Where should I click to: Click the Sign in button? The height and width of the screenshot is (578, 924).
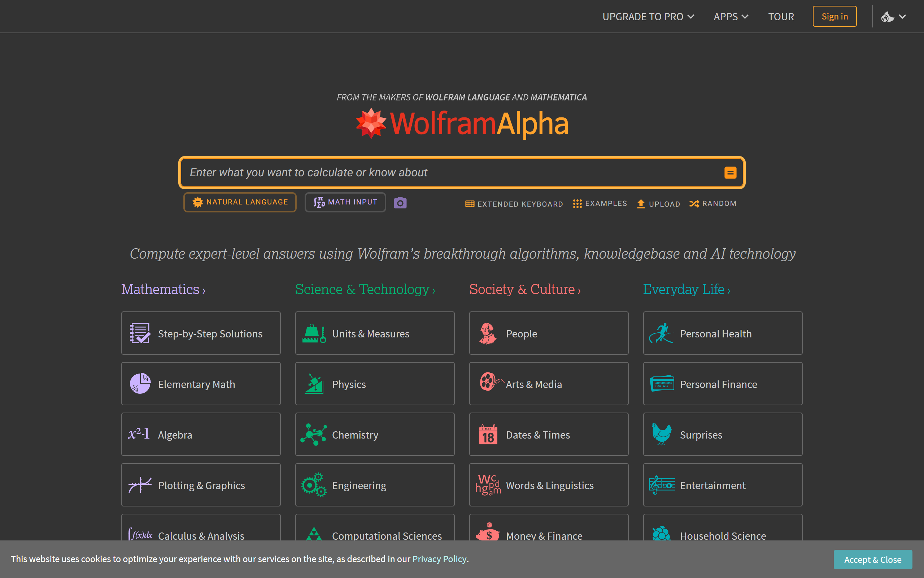point(834,17)
